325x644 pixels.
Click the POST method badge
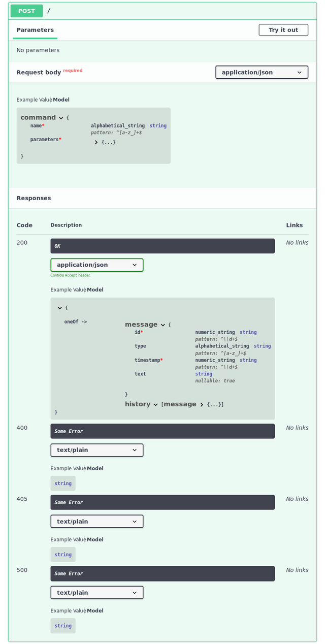(26, 11)
